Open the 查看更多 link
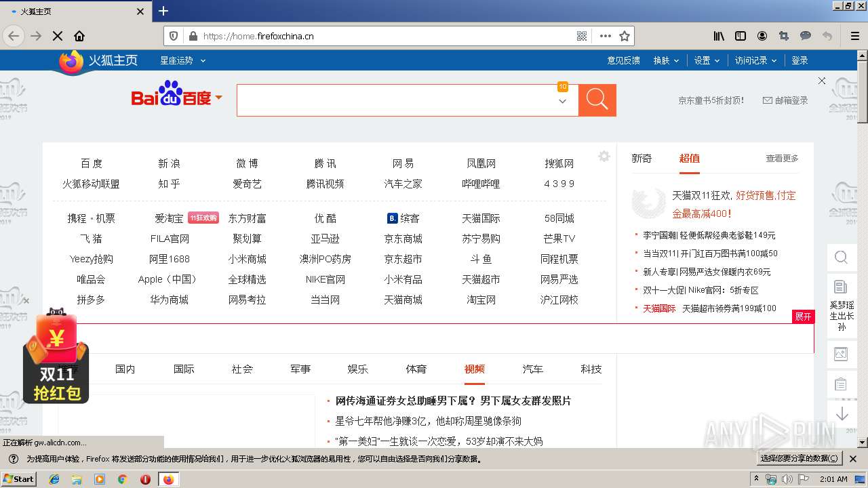 (782, 158)
